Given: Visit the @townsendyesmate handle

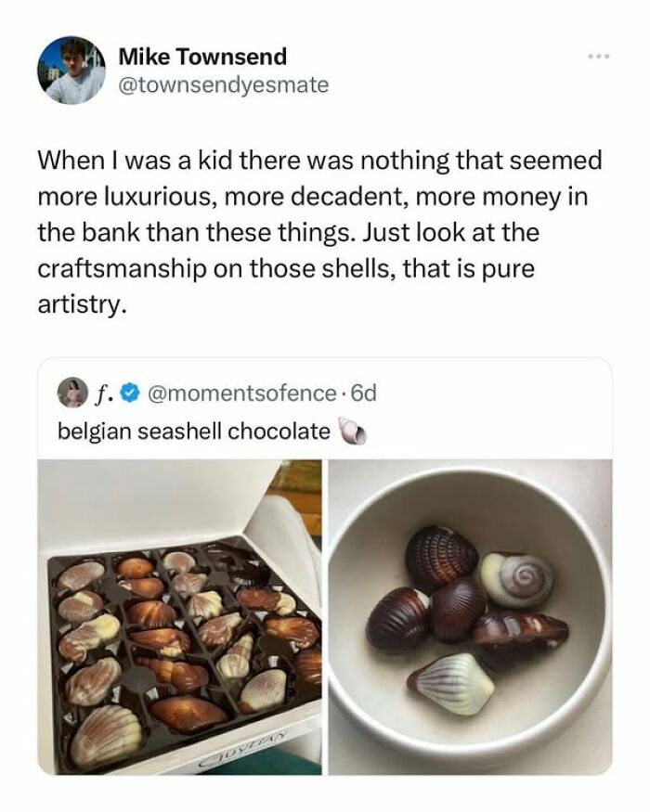Looking at the screenshot, I should click(x=223, y=86).
